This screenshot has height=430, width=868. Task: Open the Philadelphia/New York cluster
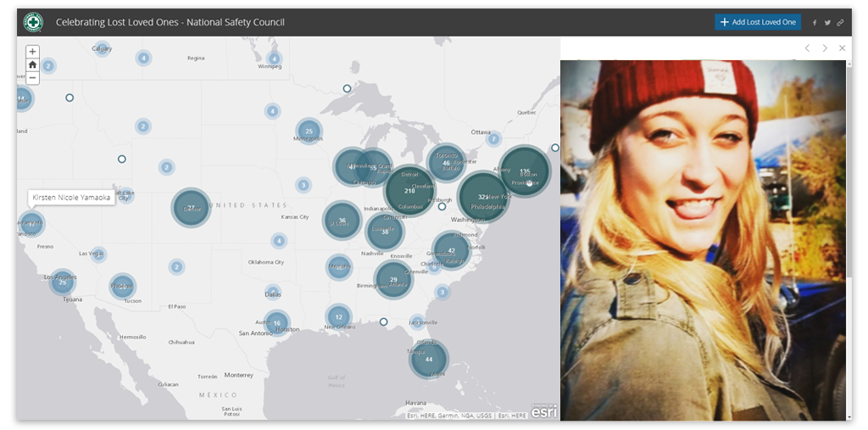[483, 197]
